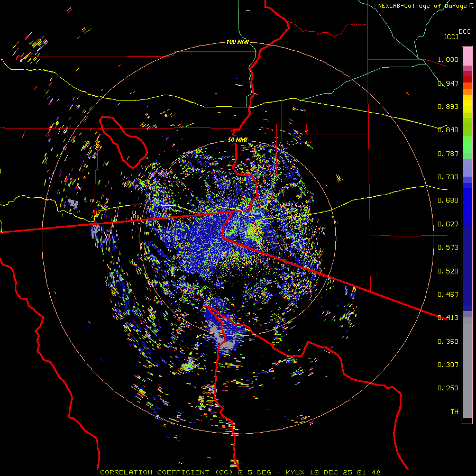The image size is (476, 476).
Task: Click the [CC] legend unit label
Action: 452,36
